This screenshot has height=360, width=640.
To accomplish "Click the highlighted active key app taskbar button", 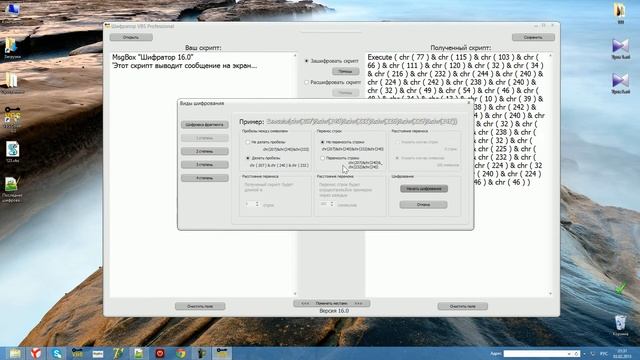I will (222, 353).
